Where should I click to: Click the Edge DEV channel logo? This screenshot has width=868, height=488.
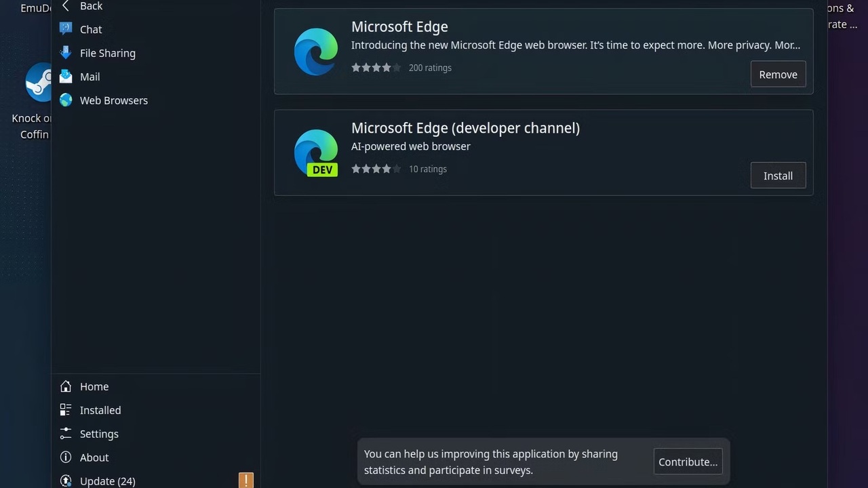(x=315, y=153)
